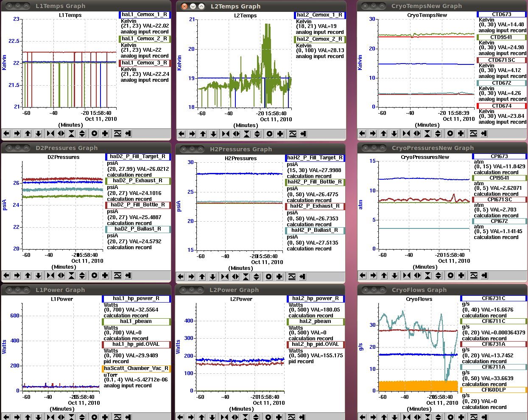Image resolution: width=528 pixels, height=420 pixels.
Task: Vertical hourglass zoom icon in CryoPressuresNew toolbar
Action: click(428, 275)
